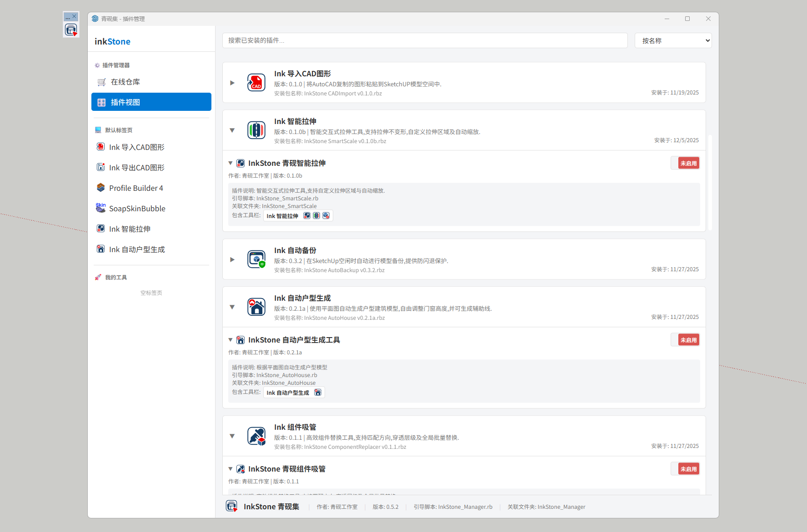The image size is (807, 532).
Task: Expand the Ink 自动备份 entry
Action: click(x=232, y=260)
